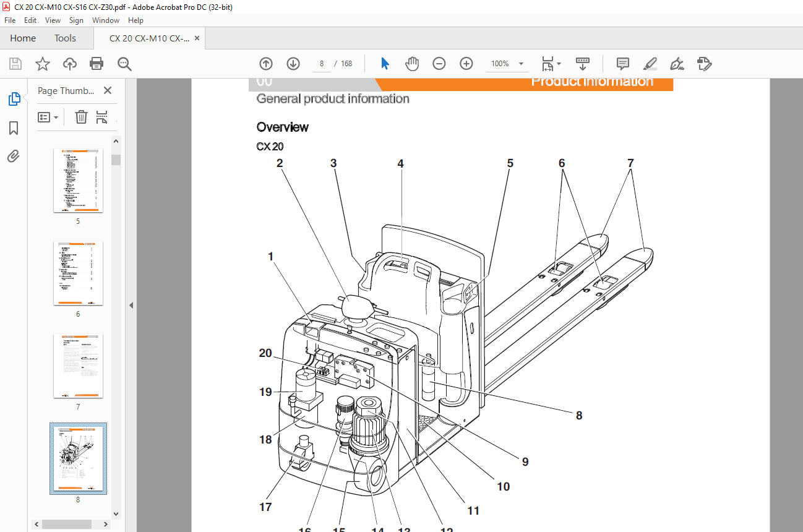Open the Edit menu
Viewport: 803px width, 532px height.
[30, 20]
